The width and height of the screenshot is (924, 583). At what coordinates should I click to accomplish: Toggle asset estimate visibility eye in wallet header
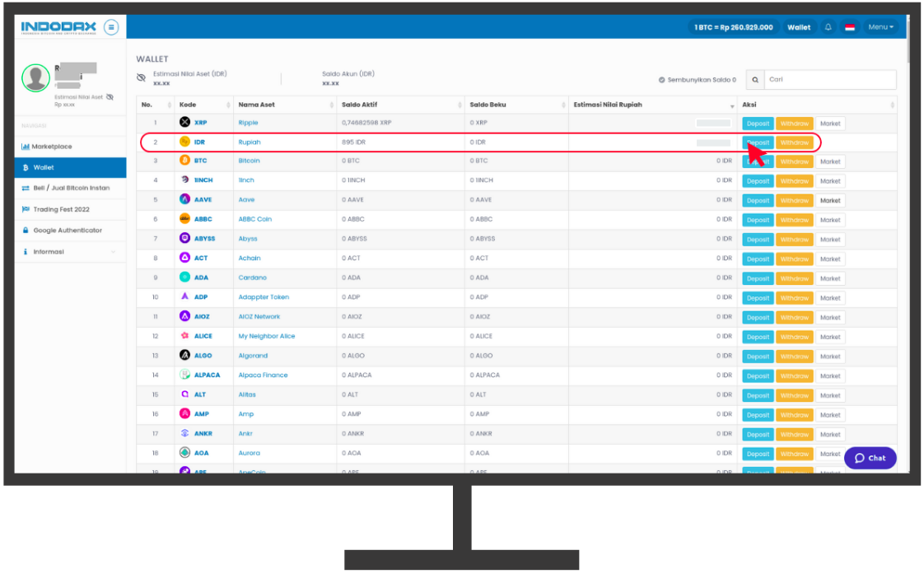141,77
